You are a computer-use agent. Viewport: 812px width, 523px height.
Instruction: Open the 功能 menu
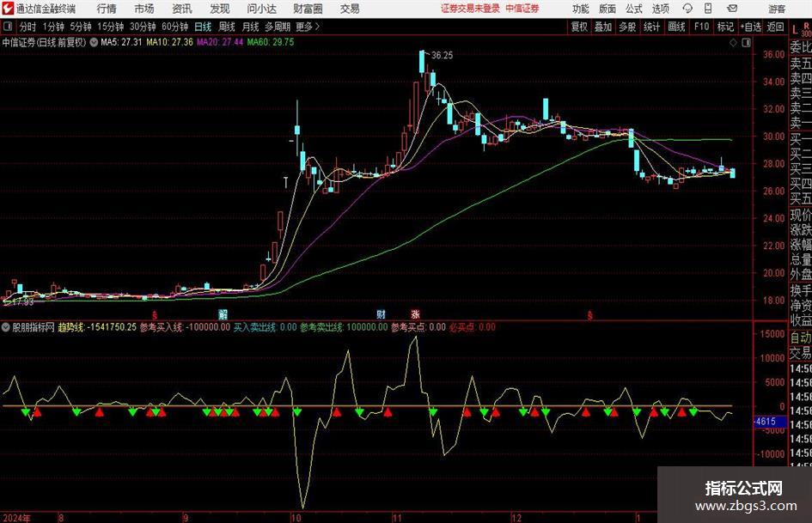(x=581, y=9)
